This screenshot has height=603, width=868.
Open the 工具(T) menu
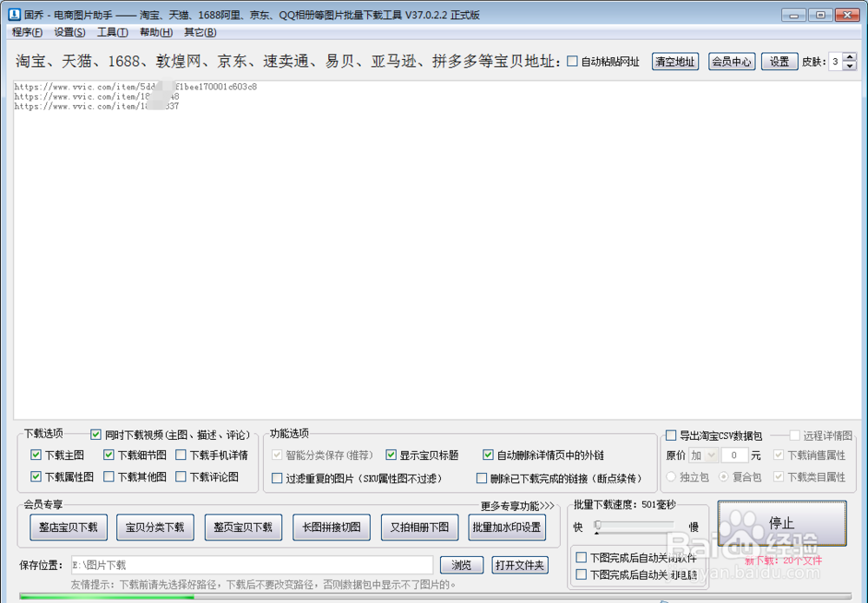click(x=112, y=33)
